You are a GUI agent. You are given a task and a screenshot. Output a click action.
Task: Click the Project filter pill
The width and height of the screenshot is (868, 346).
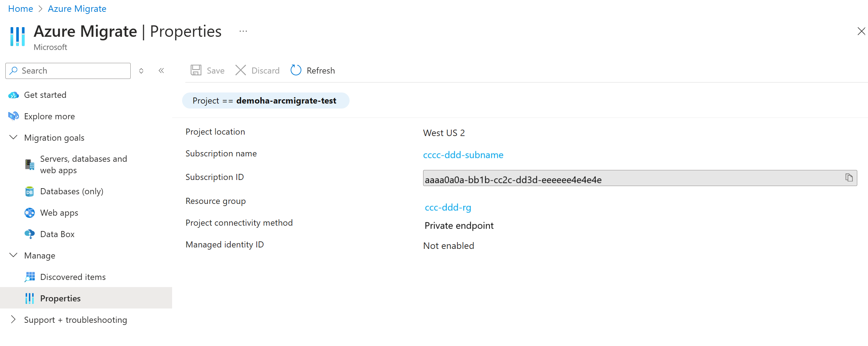[266, 100]
